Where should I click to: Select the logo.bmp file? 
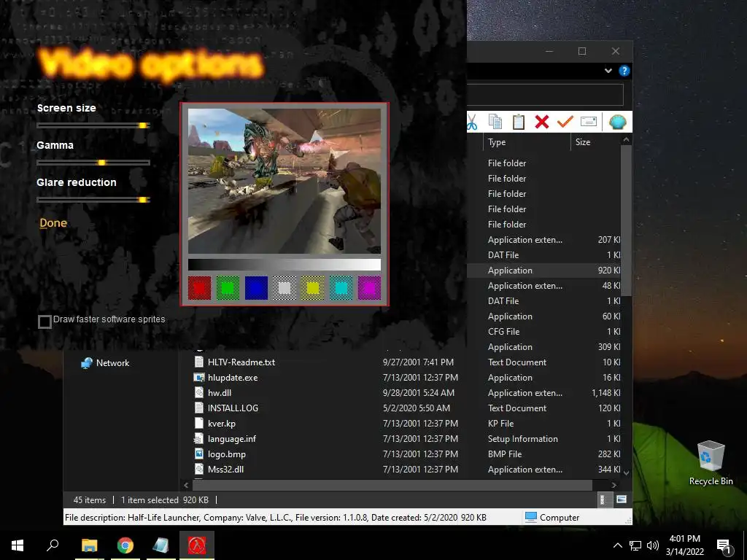[227, 454]
